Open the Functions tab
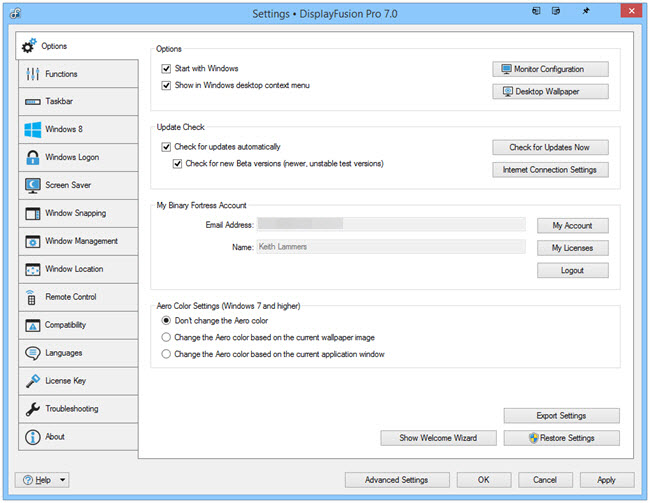This screenshot has height=503, width=650. click(x=78, y=74)
